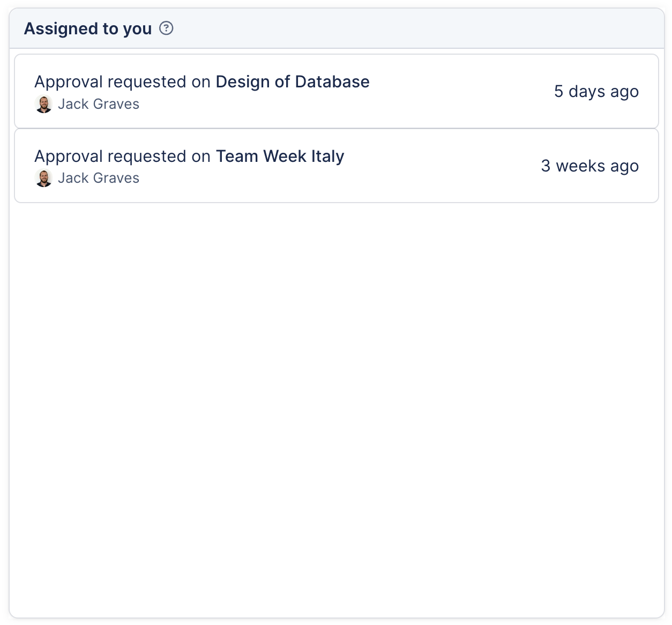Click Jack Graves avatar in Team Week Italy request
This screenshot has width=672, height=625.
[43, 178]
